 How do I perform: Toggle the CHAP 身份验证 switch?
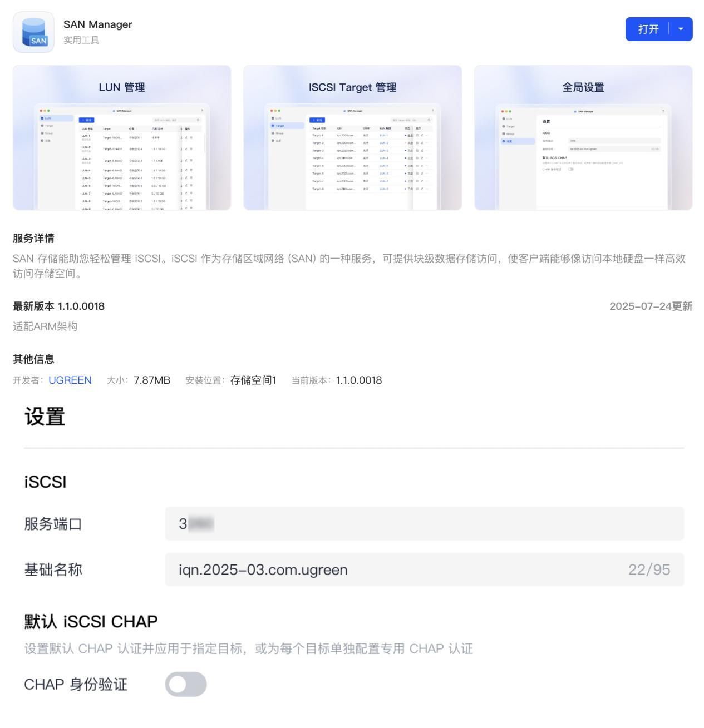coord(186,684)
